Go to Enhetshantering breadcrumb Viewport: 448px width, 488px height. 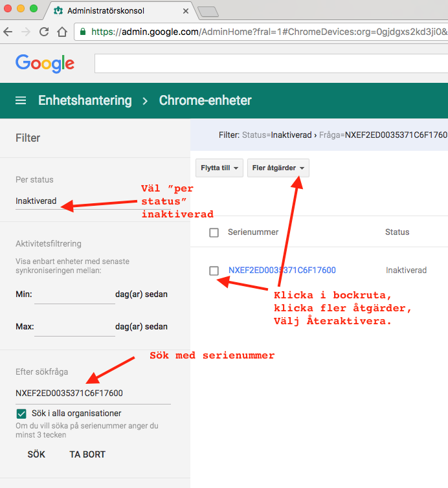coord(85,100)
